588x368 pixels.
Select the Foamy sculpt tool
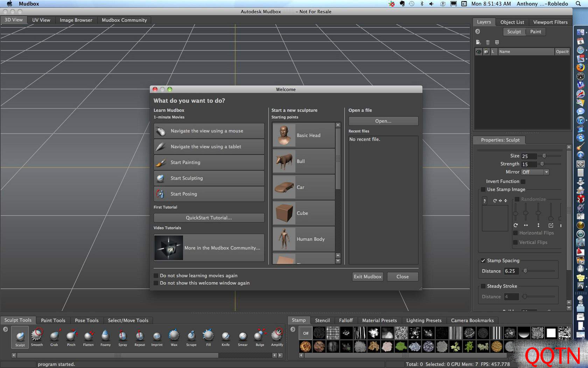click(105, 337)
